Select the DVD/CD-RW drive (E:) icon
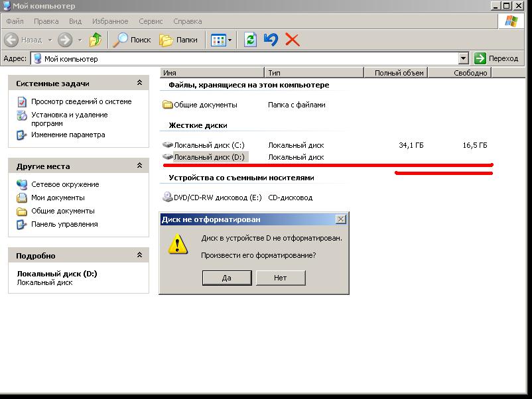The image size is (532, 399). click(x=168, y=198)
